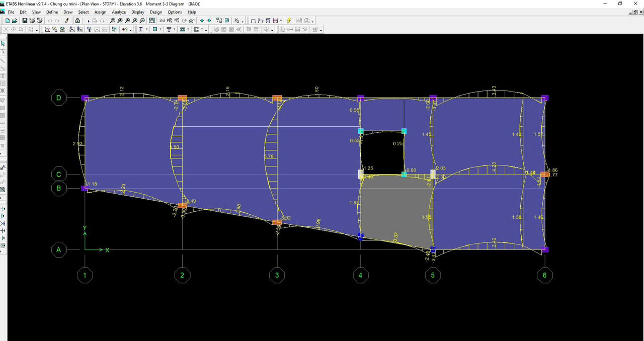
Task: Click the Run Analysis play arrow
Action: [89, 21]
